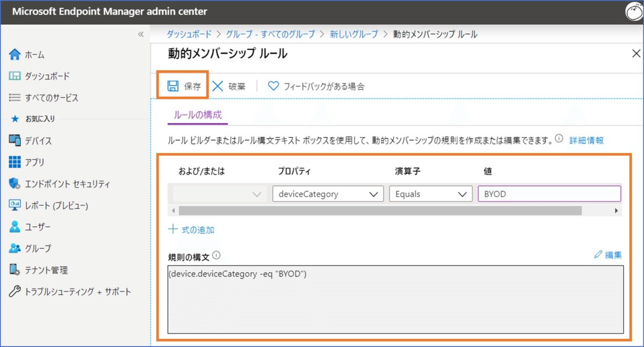Click the Home house icon in the sidebar

(15, 54)
